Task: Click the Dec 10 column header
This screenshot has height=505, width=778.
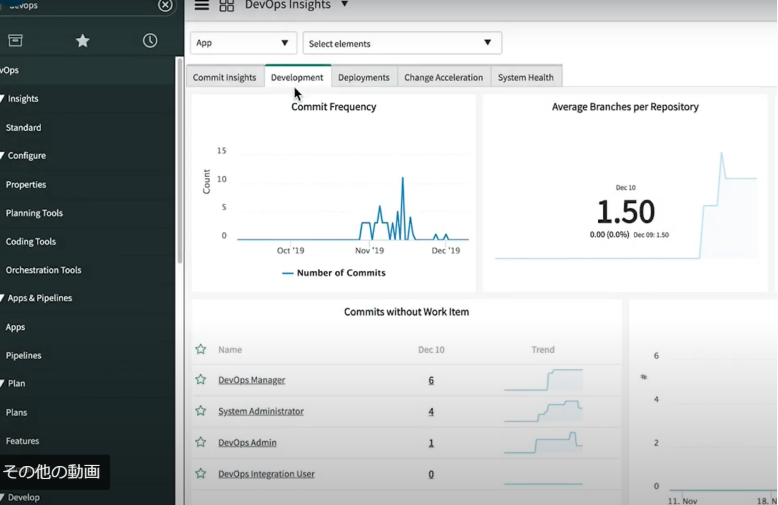Action: click(431, 350)
